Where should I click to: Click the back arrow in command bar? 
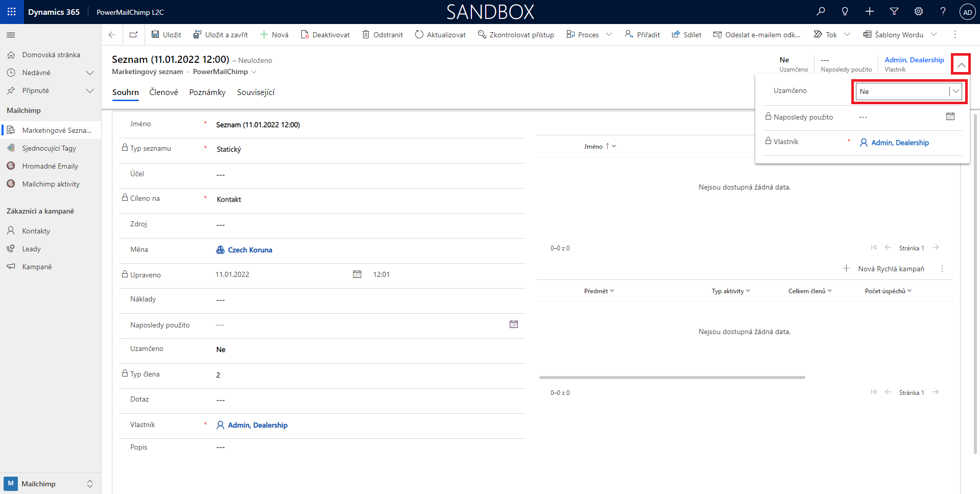[112, 35]
